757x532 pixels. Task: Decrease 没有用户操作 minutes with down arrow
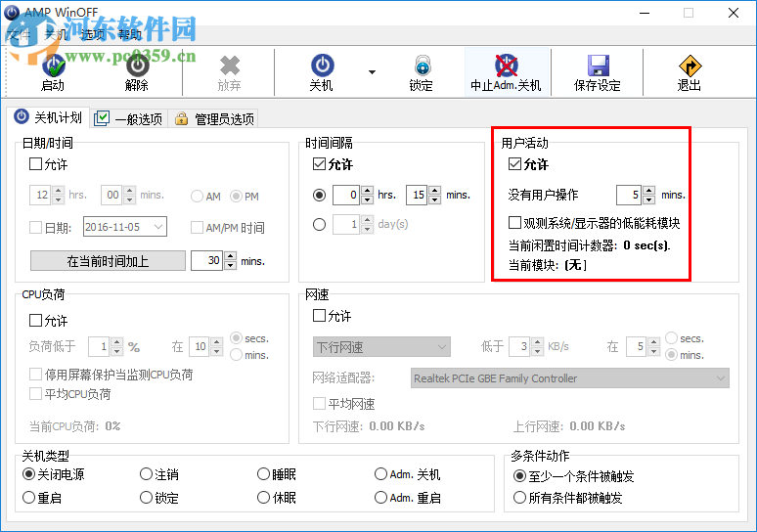click(x=648, y=199)
